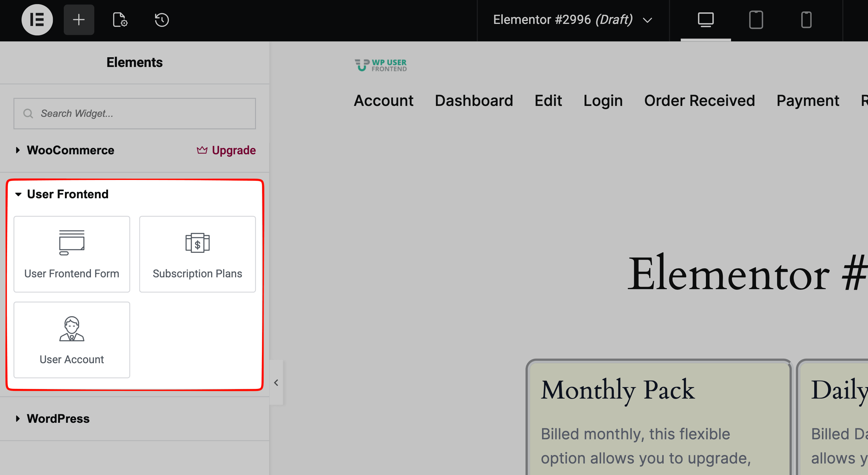Select the User Frontend Form widget
Viewport: 868px width, 475px height.
(71, 254)
